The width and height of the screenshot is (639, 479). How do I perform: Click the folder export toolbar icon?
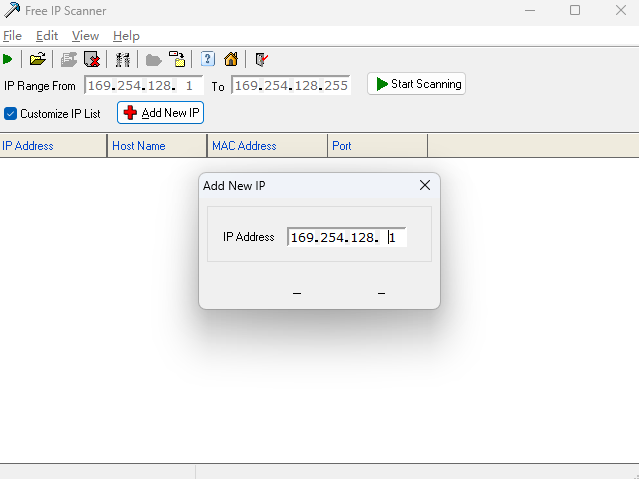click(176, 59)
